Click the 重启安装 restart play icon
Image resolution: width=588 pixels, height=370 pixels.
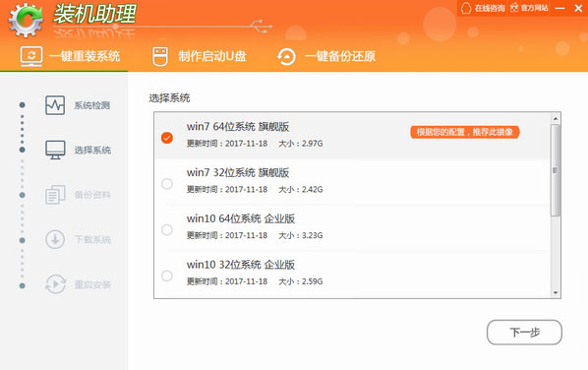click(x=55, y=284)
